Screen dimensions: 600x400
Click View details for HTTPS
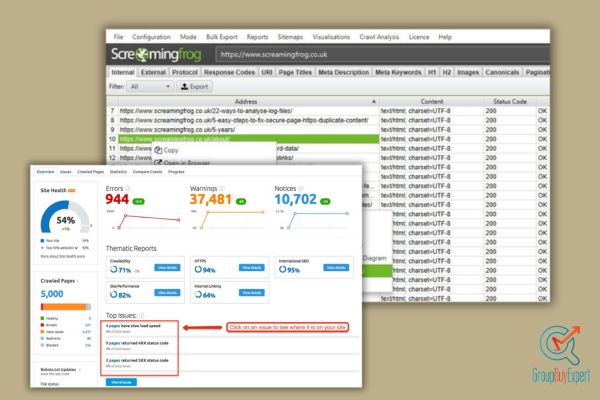coord(251,268)
